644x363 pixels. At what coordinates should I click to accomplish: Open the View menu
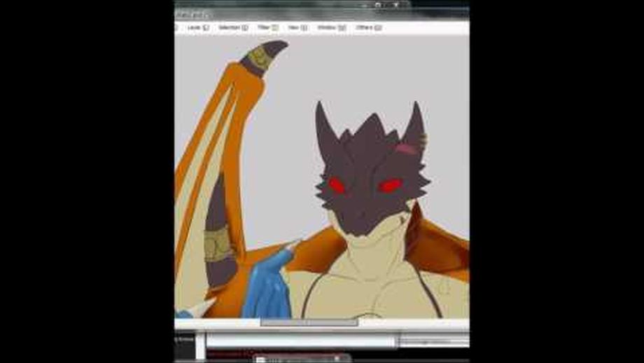tap(297, 27)
